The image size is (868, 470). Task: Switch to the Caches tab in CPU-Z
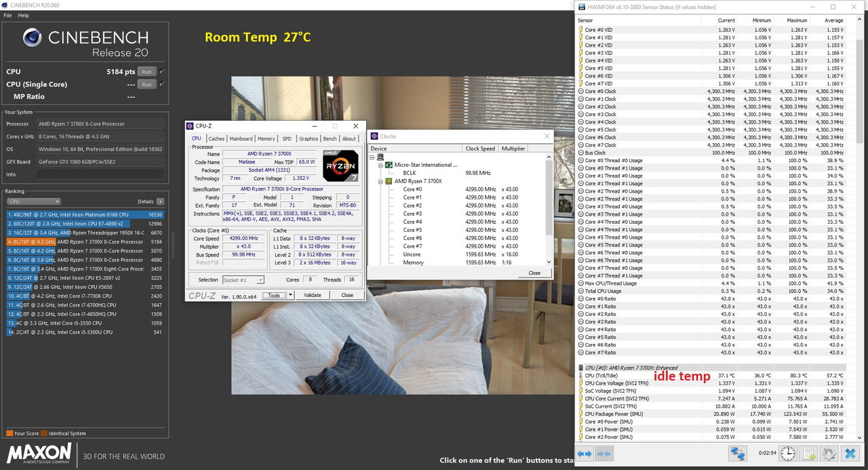click(x=216, y=138)
